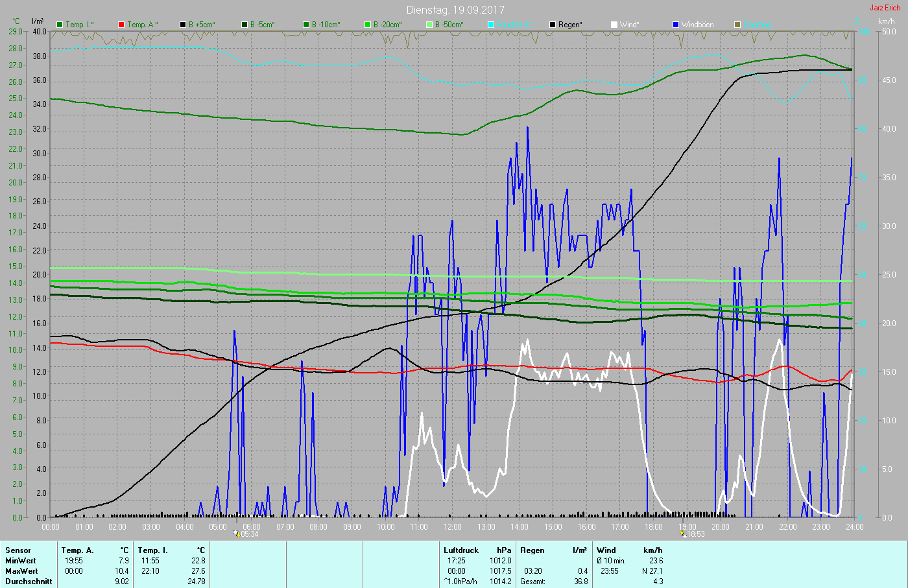
Task: Select the black Regen legend square
Action: pos(553,25)
